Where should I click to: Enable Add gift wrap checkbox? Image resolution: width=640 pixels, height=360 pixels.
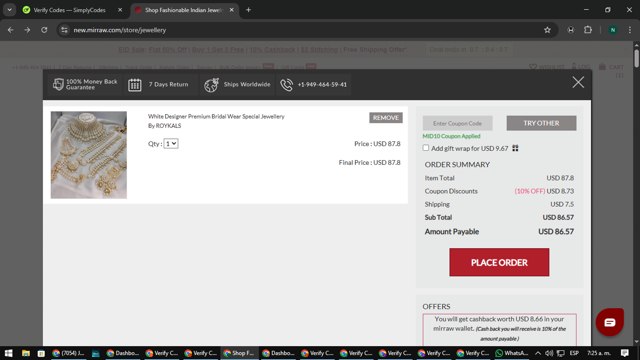(x=426, y=148)
